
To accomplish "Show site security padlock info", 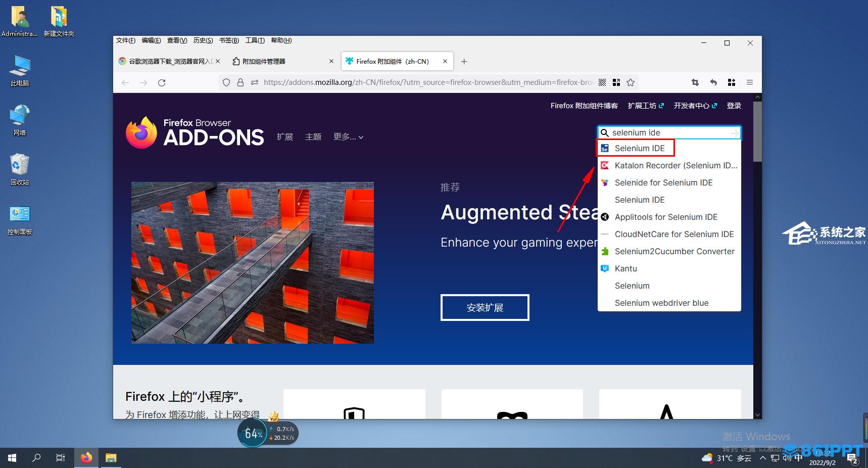I will (240, 82).
